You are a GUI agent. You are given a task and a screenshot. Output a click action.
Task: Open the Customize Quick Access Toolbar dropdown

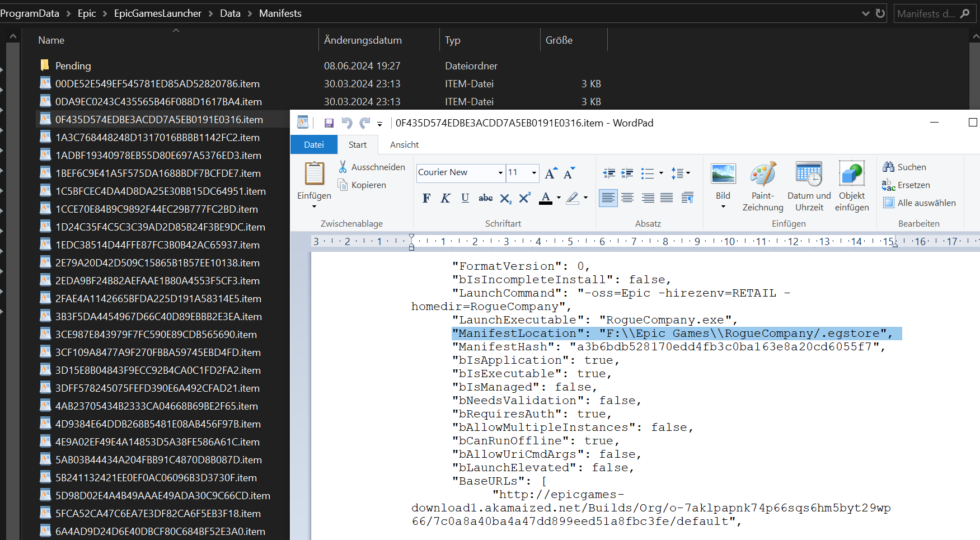pos(379,124)
